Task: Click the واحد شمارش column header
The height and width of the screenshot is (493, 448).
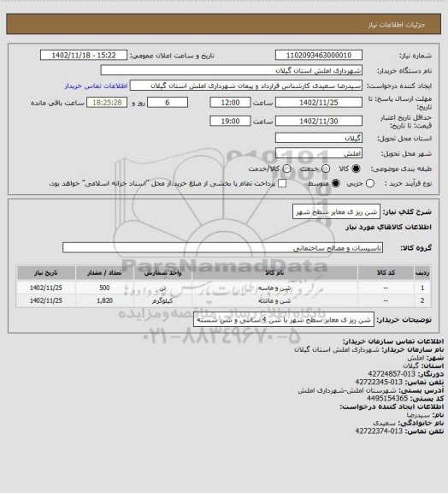Action: (162, 272)
